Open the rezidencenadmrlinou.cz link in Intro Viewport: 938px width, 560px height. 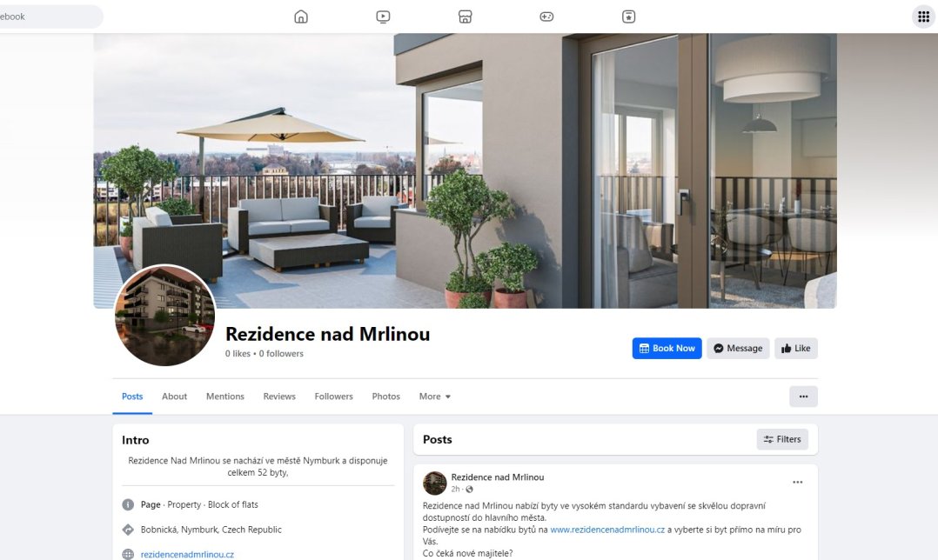point(187,555)
